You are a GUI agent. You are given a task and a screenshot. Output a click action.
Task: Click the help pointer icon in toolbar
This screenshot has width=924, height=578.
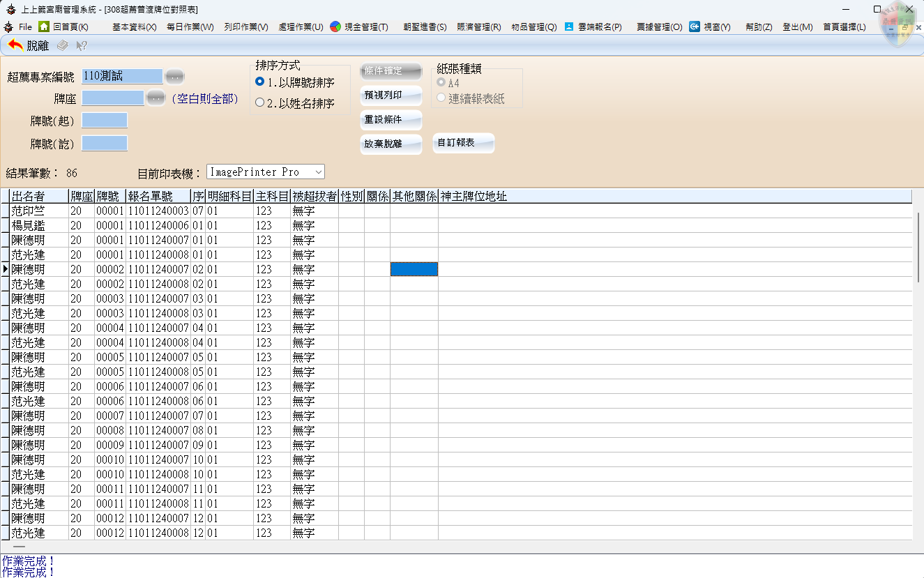tap(82, 46)
